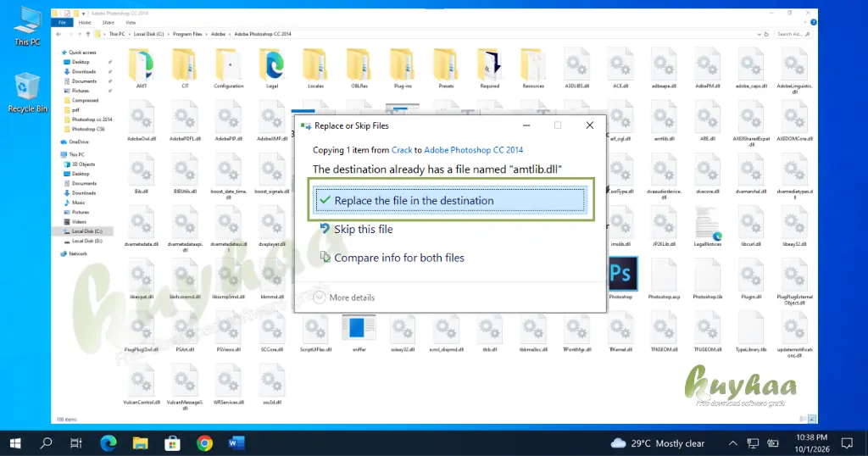868x456 pixels.
Task: Select the AMT folder icon
Action: pyautogui.click(x=142, y=69)
